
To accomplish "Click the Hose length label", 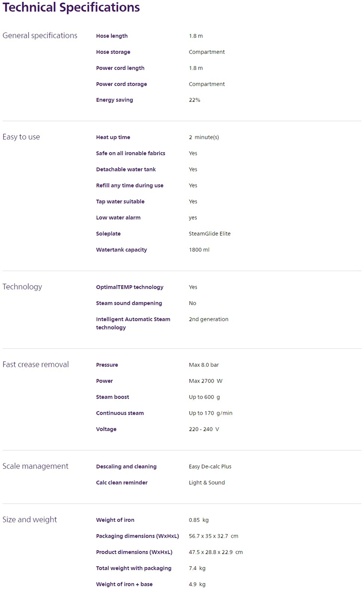I will pos(112,36).
